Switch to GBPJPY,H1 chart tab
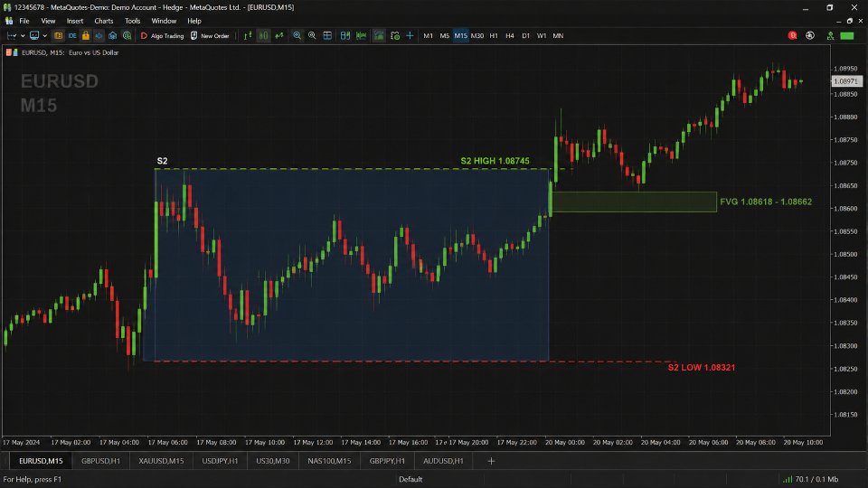The image size is (868, 488). (388, 461)
